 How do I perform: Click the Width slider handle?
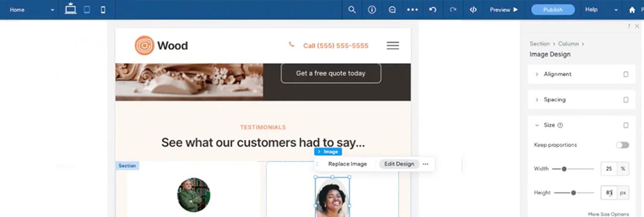pos(564,169)
